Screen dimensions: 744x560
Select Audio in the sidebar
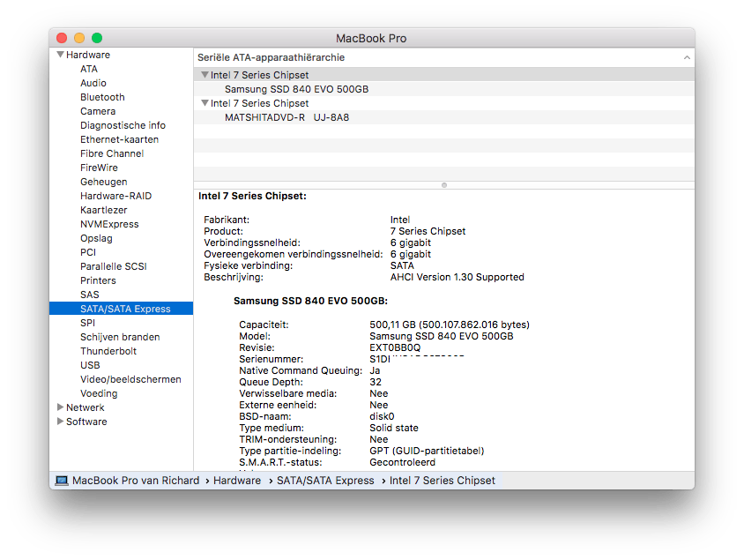point(93,83)
